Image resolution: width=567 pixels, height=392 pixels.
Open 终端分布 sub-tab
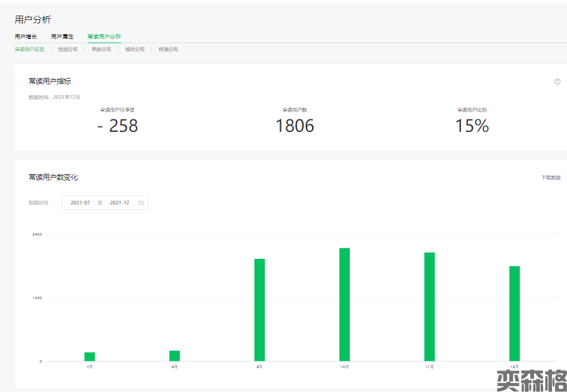coord(168,49)
